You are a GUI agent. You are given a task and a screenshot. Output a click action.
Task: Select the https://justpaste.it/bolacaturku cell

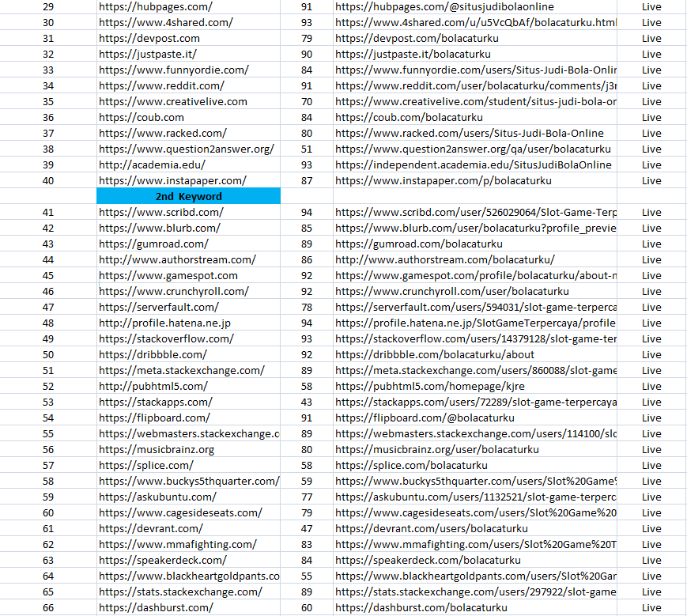(x=475, y=54)
